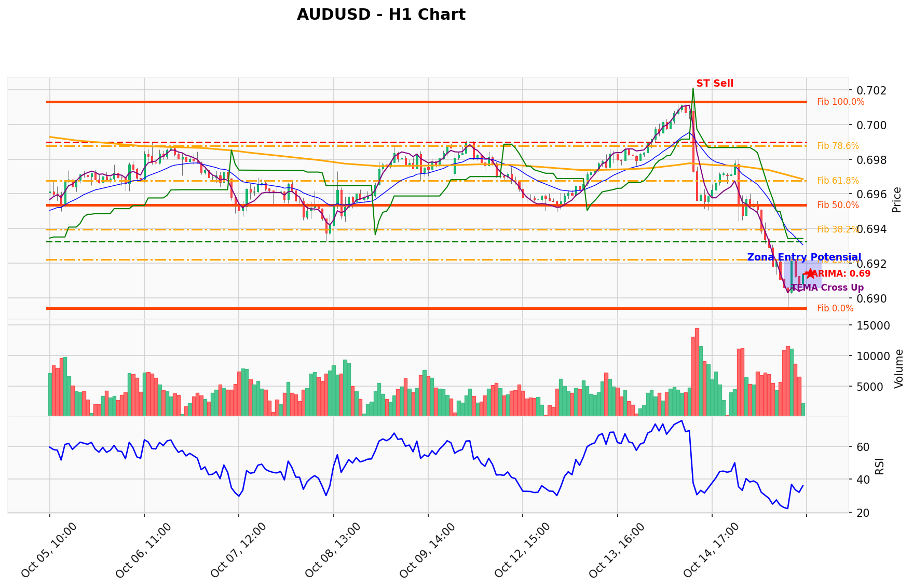This screenshot has height=588, width=913.
Task: Click the RSI axis title
Action: click(879, 466)
